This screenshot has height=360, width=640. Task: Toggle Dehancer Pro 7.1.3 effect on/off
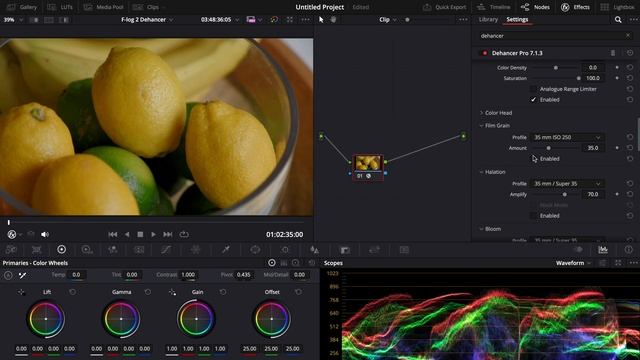[484, 53]
